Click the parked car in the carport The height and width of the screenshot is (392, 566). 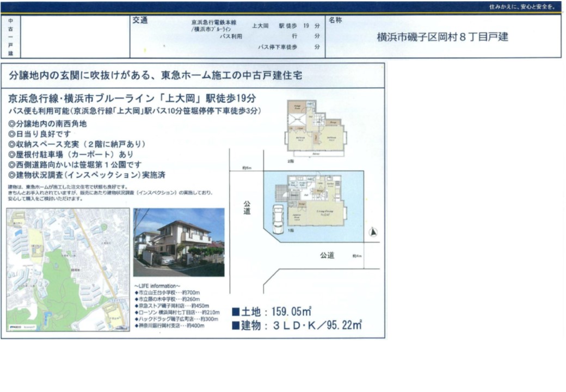278,219
